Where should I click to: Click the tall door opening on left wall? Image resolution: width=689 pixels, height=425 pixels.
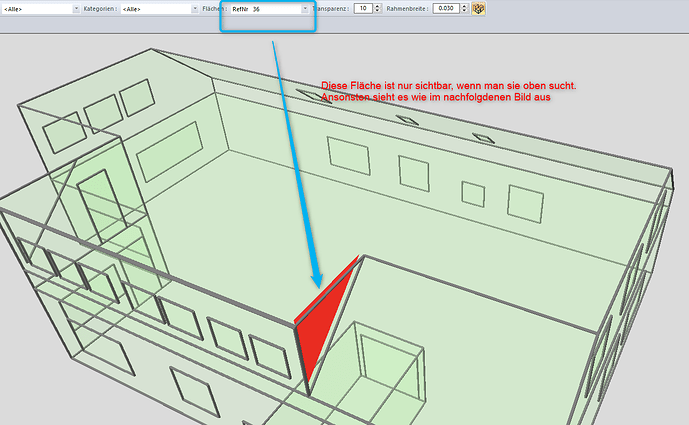97,208
